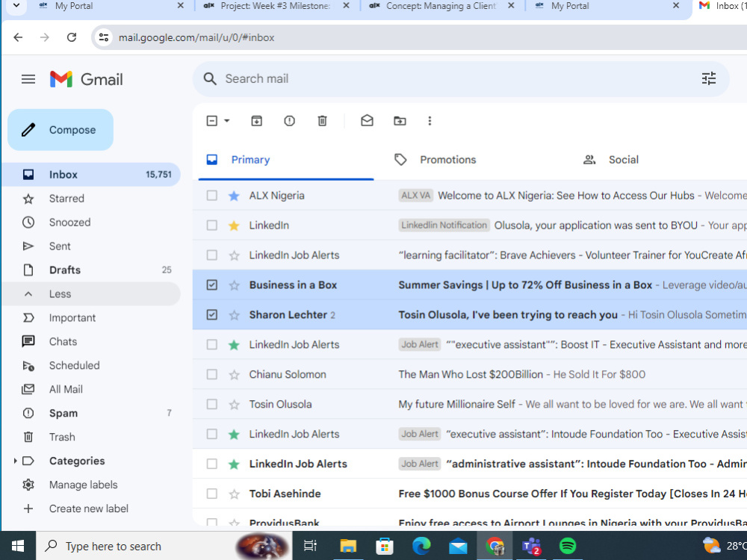
Task: Check the Tobi Asehinde email checkbox
Action: 211,494
